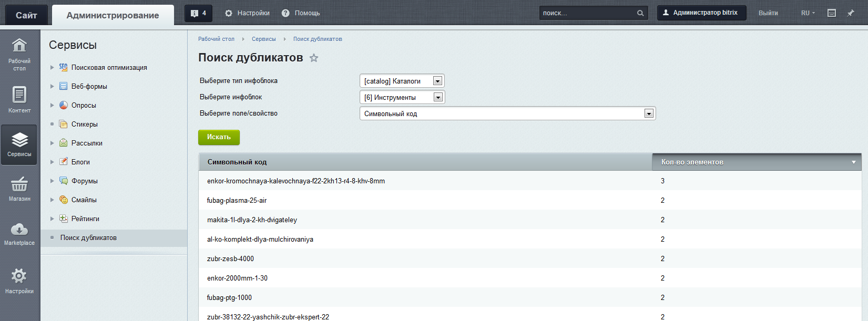Go to Рабочий стол breadcrumb link

tap(216, 39)
